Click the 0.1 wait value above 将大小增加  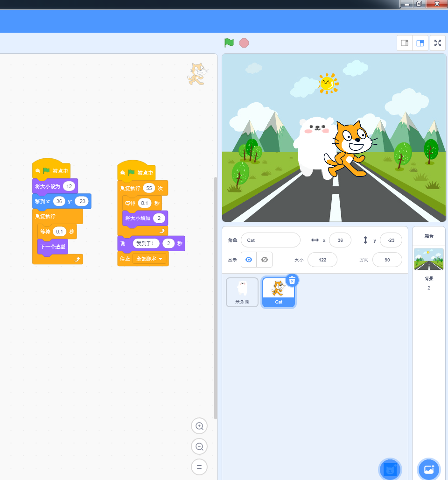145,203
